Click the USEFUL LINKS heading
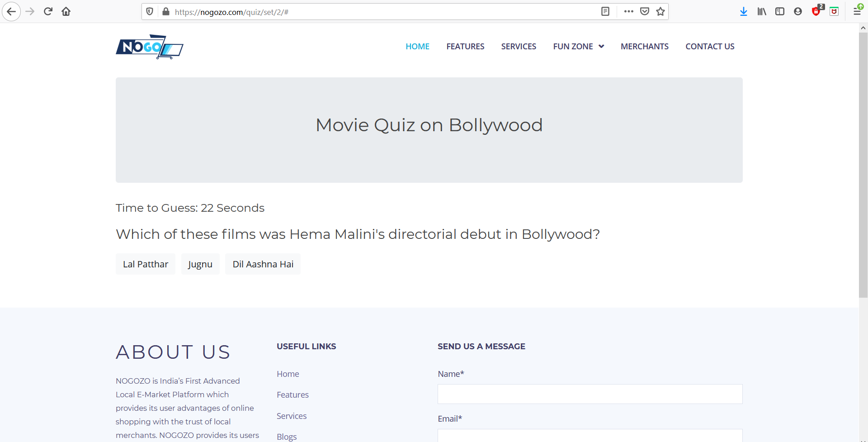Screen dimensions: 868x442 tap(306, 347)
